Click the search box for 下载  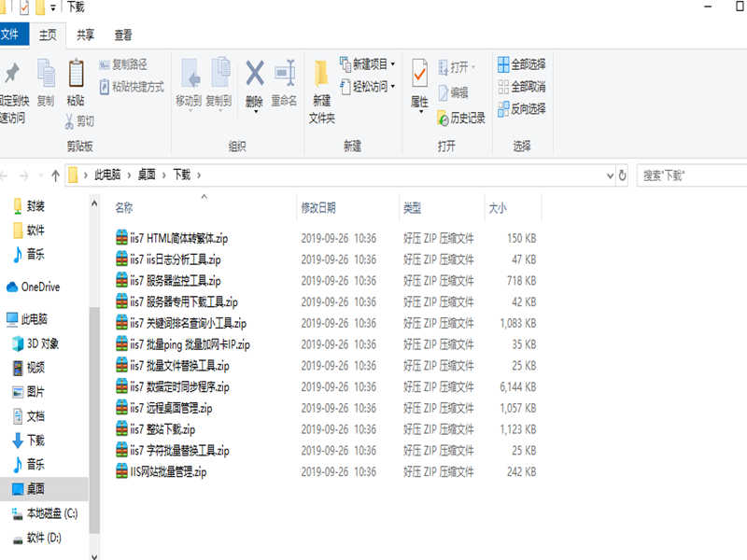691,175
